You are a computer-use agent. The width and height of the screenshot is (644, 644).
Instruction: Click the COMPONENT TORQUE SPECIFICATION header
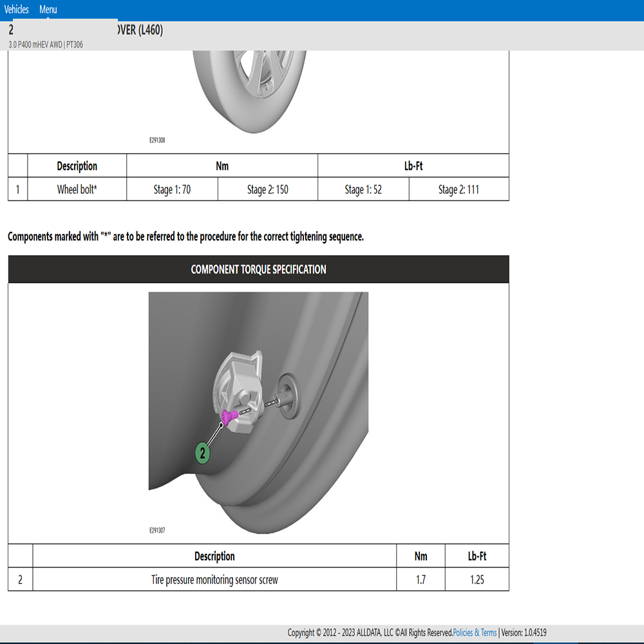(258, 269)
